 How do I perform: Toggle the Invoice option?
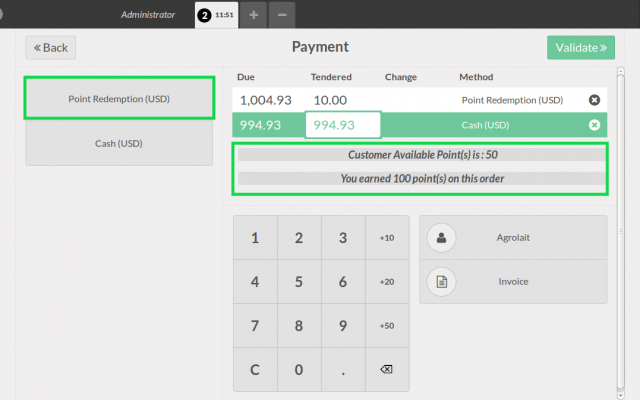513,282
